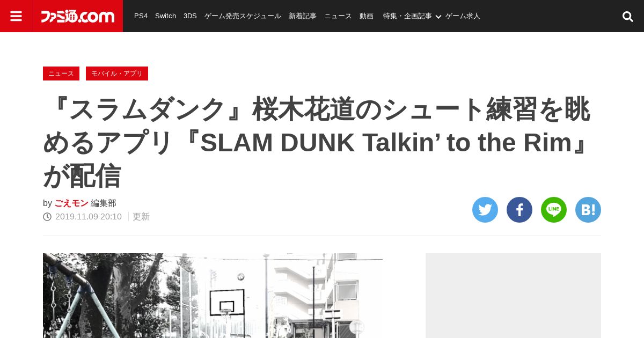Viewport: 644px width, 338px height.
Task: Select 新着記事 menu item
Action: click(303, 16)
